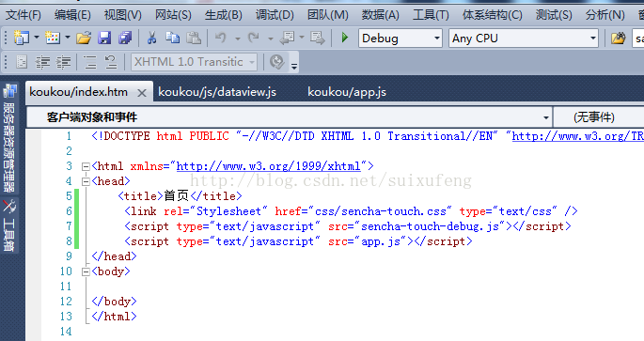Open the 测试(S) menu
The height and width of the screenshot is (341, 644).
[x=554, y=15]
